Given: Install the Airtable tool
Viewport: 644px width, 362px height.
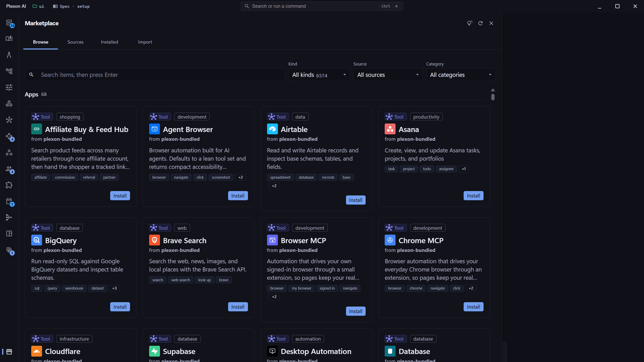Looking at the screenshot, I should point(356,200).
